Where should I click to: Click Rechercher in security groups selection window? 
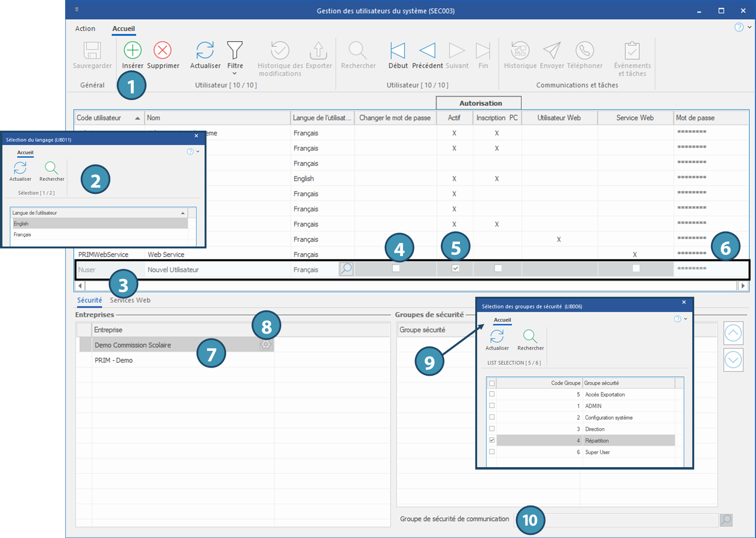[x=530, y=336]
